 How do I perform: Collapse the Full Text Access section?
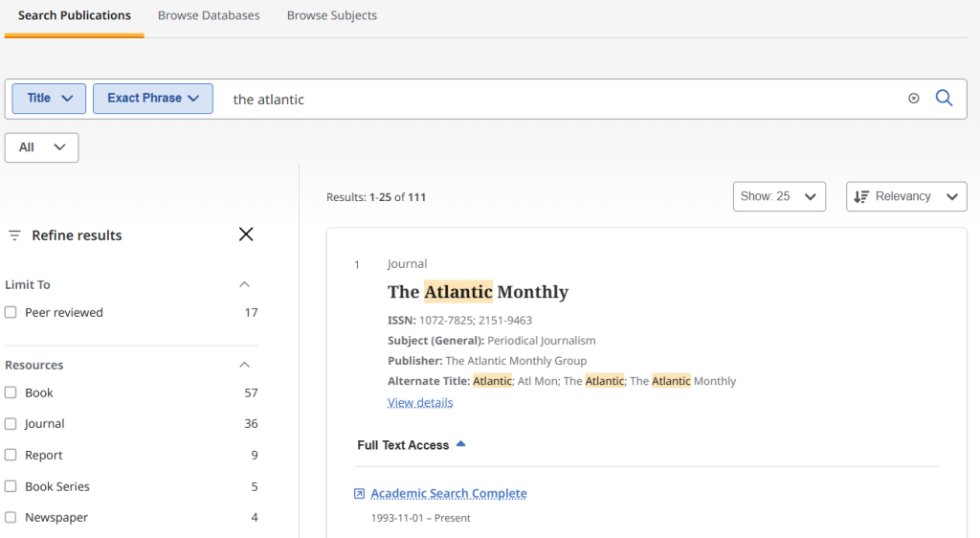(460, 444)
